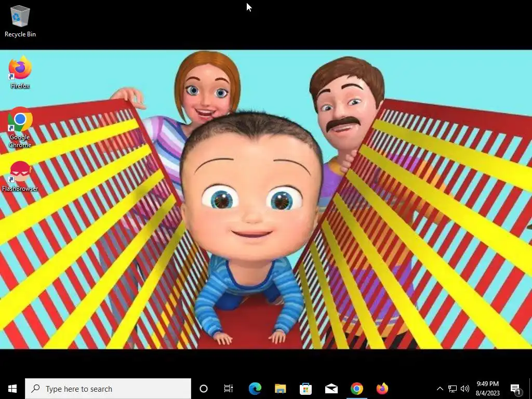Open the clock showing 9:49 PM
Viewport: 532px width, 399px height.
pyautogui.click(x=487, y=389)
